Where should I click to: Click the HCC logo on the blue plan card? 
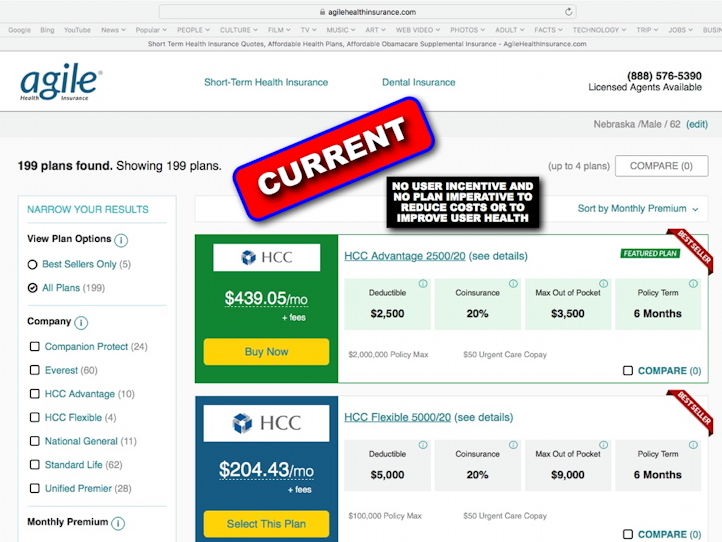coord(267,423)
